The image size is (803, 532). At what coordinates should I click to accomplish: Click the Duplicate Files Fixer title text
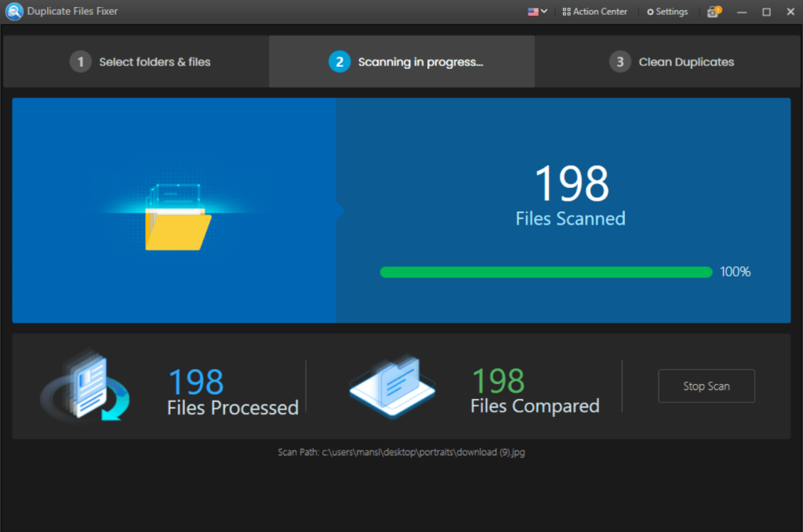pos(72,11)
